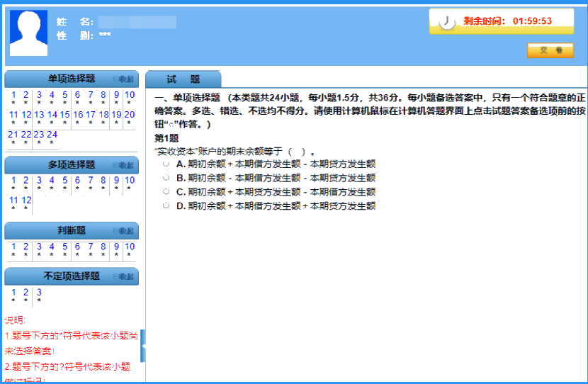The image size is (588, 384).
Task: Click the remaining time display 01:59:53
Action: [x=532, y=21]
